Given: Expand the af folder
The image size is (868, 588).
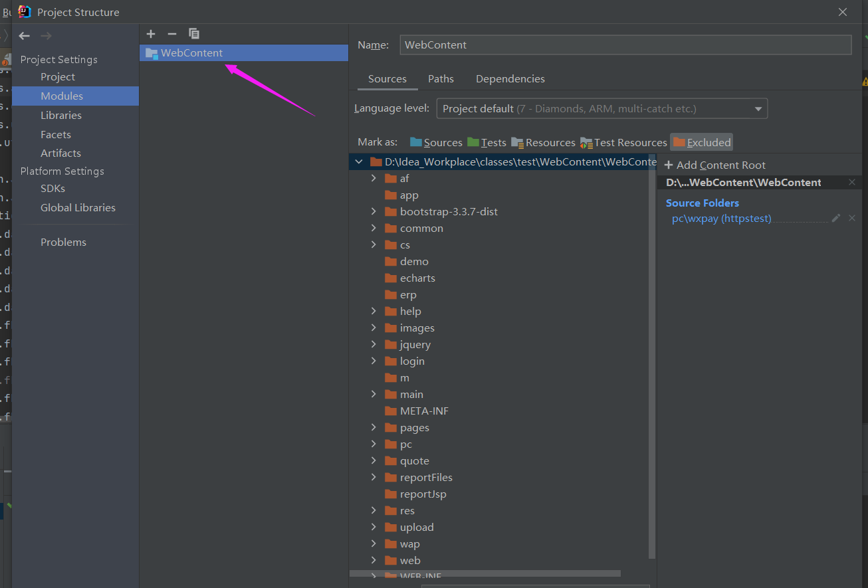Looking at the screenshot, I should [x=374, y=178].
